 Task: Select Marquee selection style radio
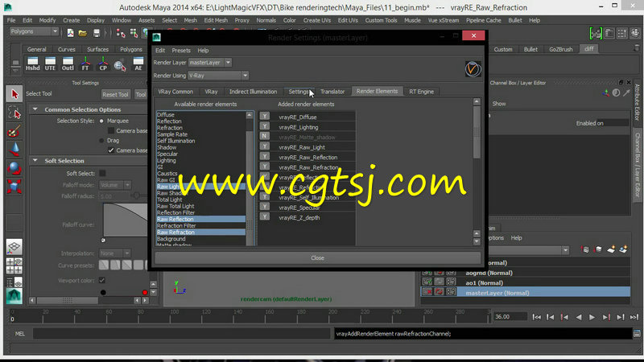[101, 121]
